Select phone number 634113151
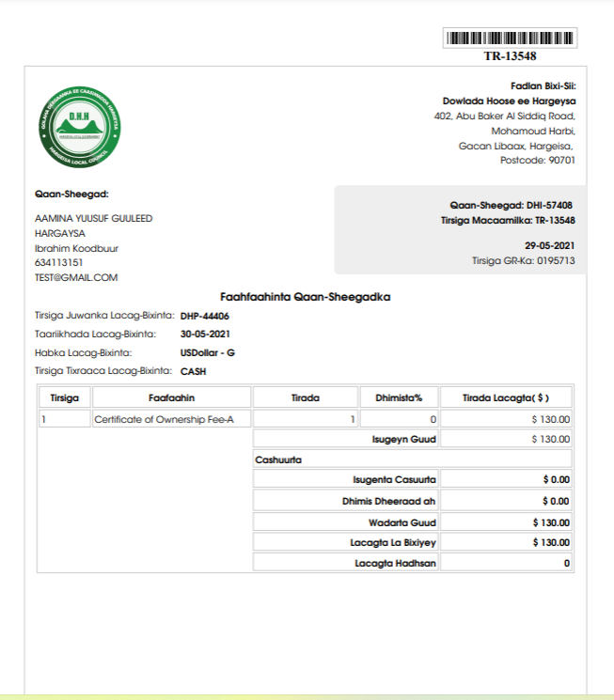Viewport: 614px width, 700px height. coord(59,262)
